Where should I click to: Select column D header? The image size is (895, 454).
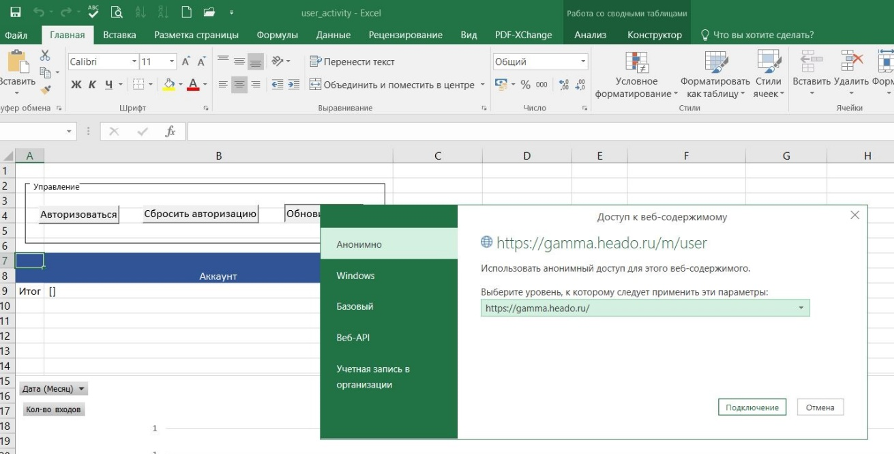[526, 155]
